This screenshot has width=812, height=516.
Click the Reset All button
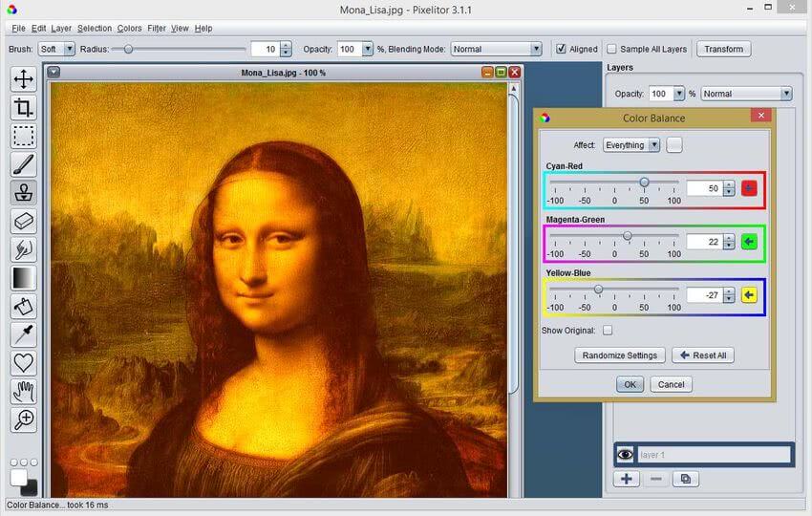click(703, 355)
